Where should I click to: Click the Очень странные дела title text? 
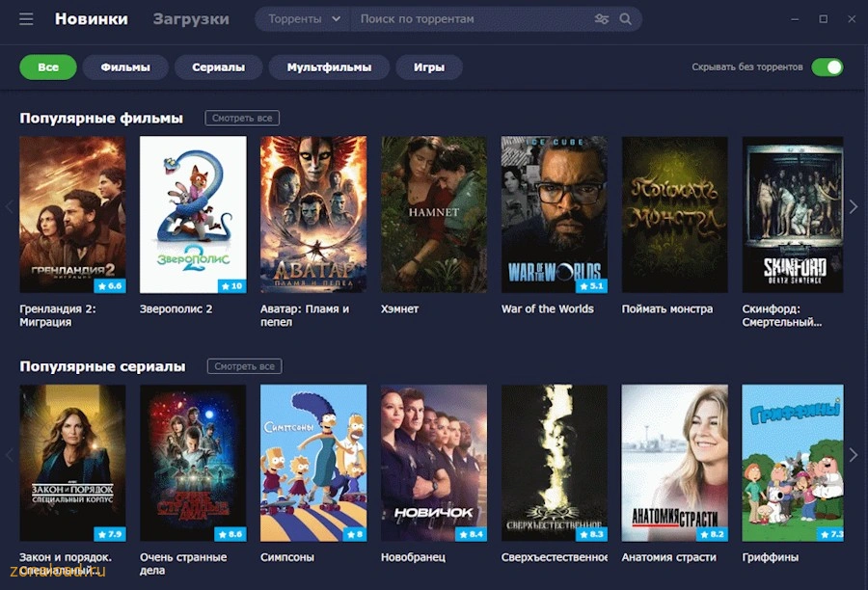183,563
